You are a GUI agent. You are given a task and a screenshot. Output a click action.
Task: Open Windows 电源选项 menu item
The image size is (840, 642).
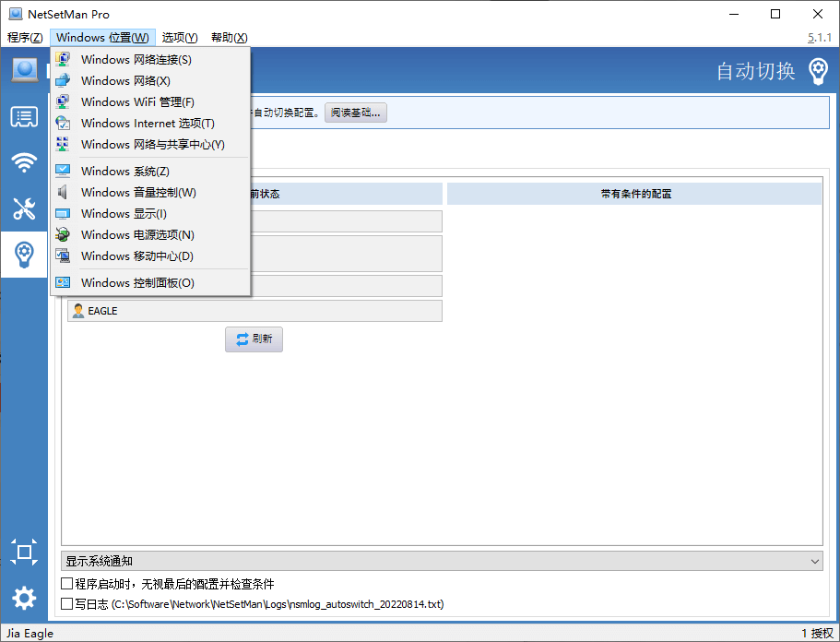tap(150, 234)
